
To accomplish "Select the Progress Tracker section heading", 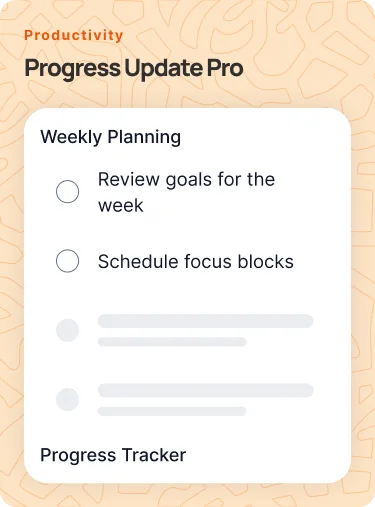I will point(113,455).
